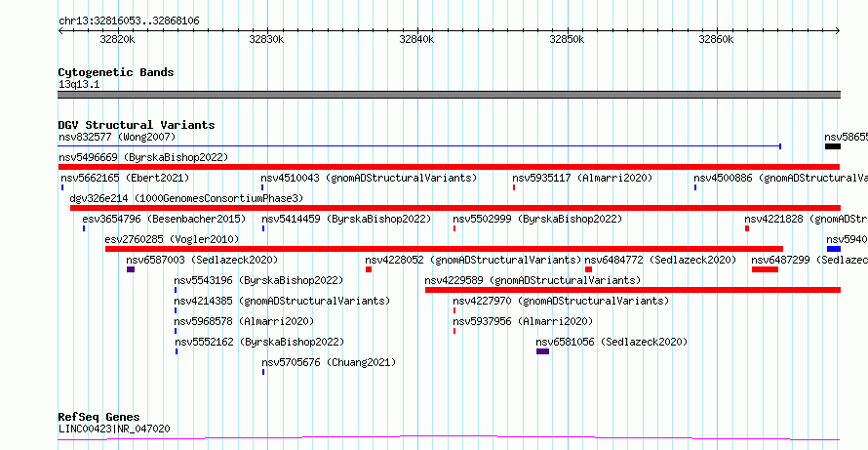Screen dimensions: 868x450
Task: Click the blue nsv5705676 variant marker
Action: 263,372
